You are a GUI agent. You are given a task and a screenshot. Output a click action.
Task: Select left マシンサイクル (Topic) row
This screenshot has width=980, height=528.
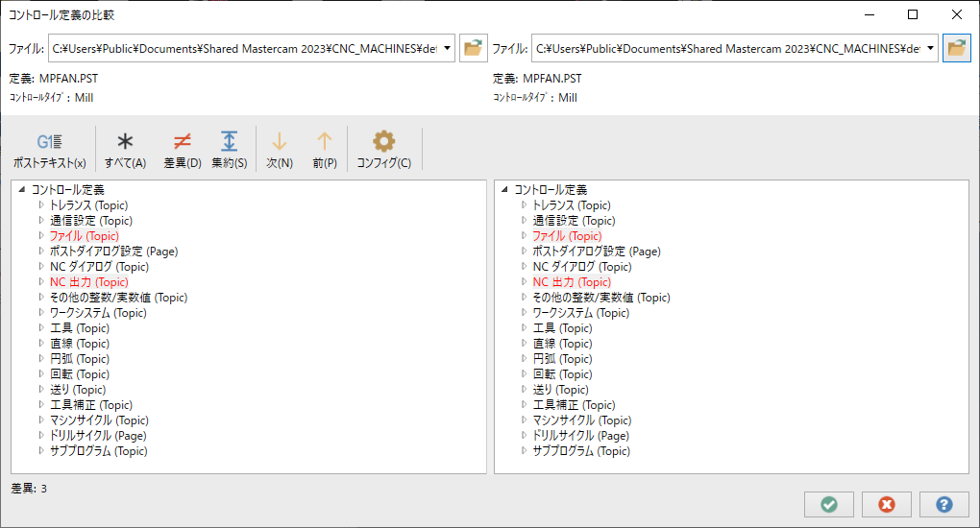coord(99,420)
